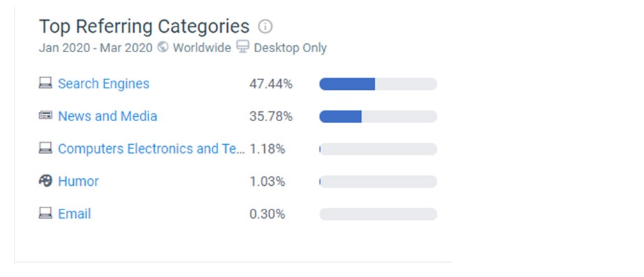Click the info icon beside Top Referring Categories
Screen dimensions: 644x277
pyautogui.click(x=266, y=27)
